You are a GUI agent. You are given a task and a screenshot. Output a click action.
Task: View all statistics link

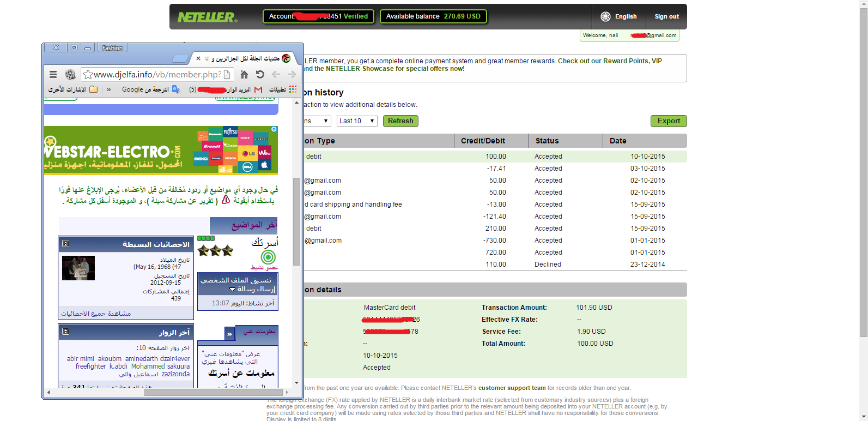point(96,314)
